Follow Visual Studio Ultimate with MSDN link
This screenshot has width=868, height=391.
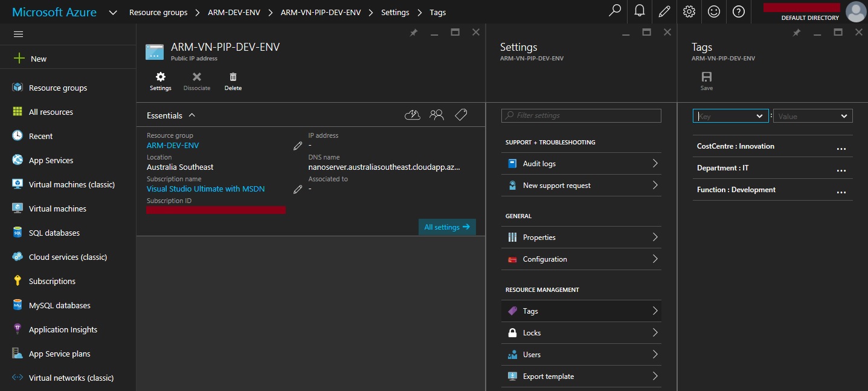tap(205, 189)
